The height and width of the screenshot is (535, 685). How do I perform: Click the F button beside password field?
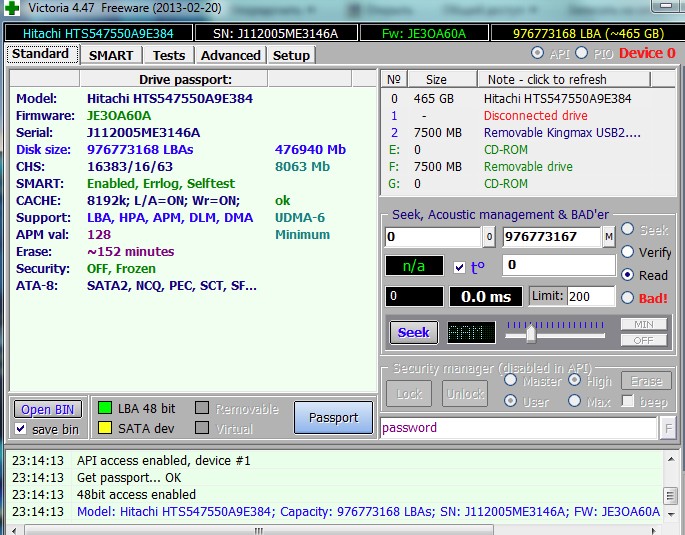[668, 428]
